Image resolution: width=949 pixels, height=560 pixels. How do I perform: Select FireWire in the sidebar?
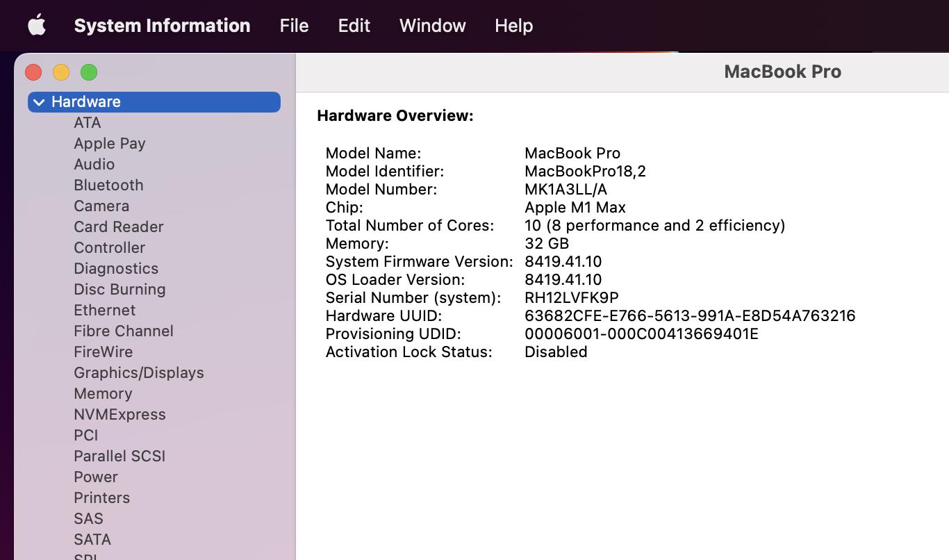[x=104, y=352]
